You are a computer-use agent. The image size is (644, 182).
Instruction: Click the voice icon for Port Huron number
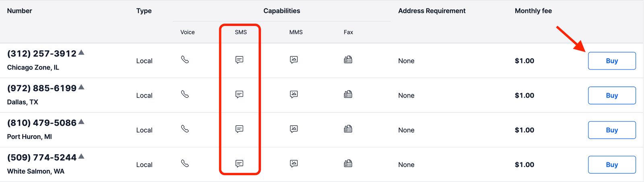point(185,129)
